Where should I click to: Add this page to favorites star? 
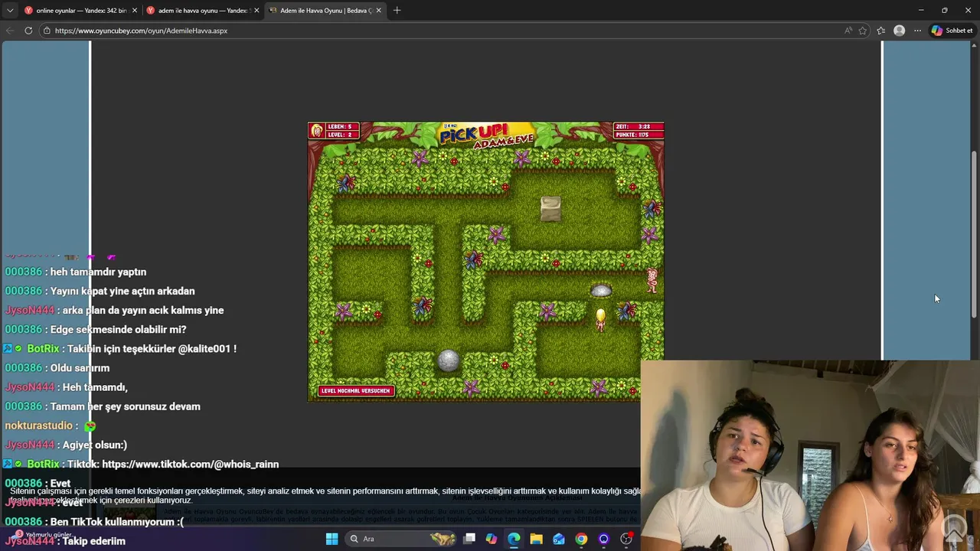tap(863, 31)
